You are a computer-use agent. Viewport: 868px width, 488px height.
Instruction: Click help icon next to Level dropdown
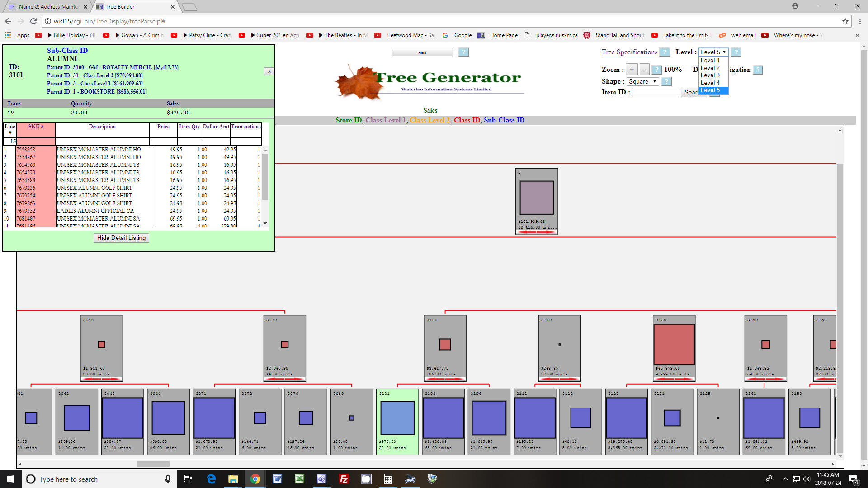coord(736,52)
